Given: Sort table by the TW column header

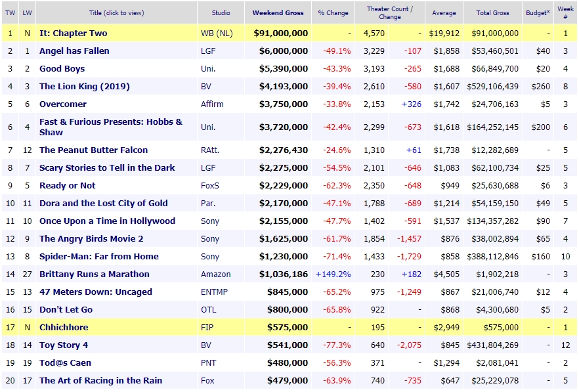Looking at the screenshot, I should point(10,13).
